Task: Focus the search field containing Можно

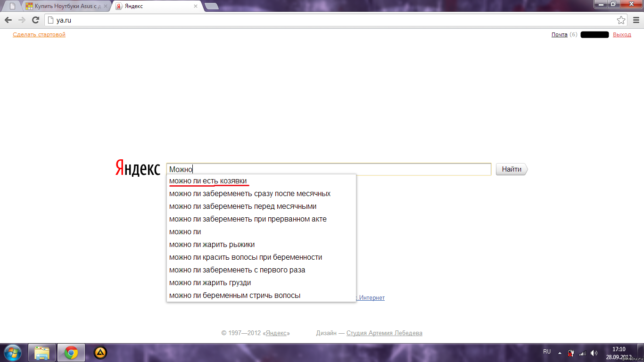Action: [x=329, y=169]
